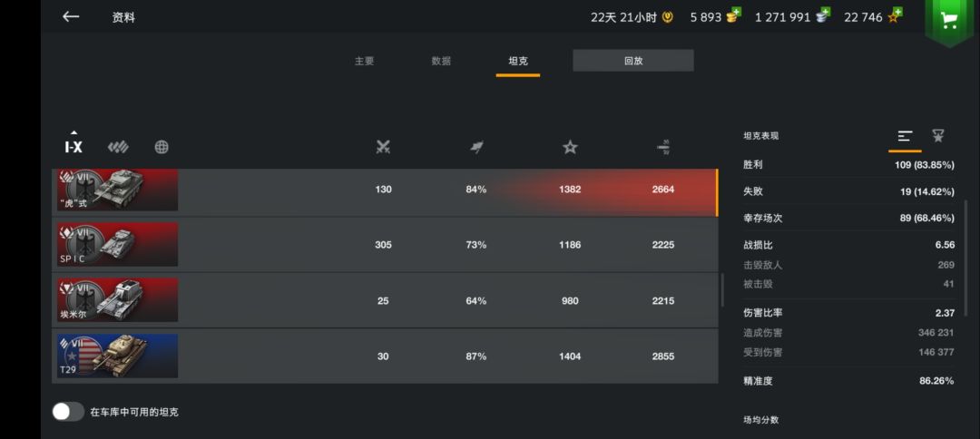Open the I-X tier filter

coord(73,146)
